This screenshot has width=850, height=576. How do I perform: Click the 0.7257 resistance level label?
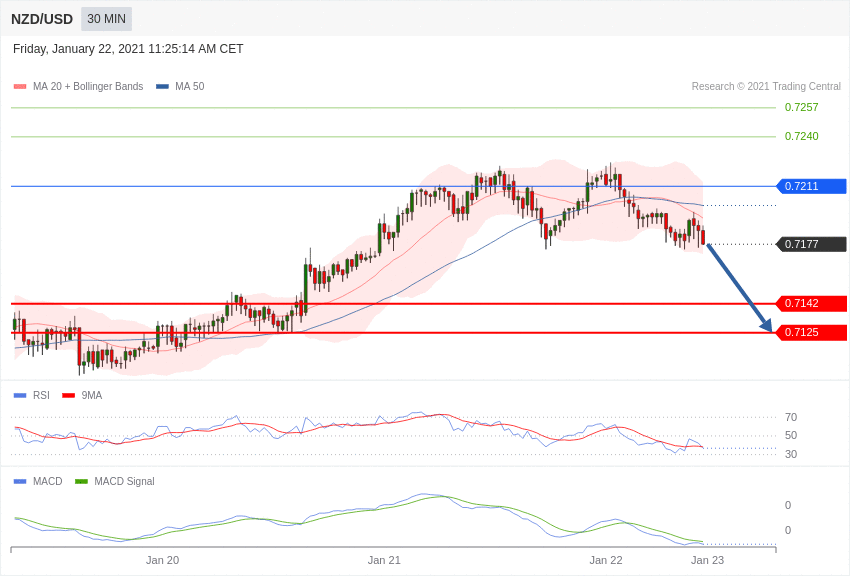[x=801, y=107]
